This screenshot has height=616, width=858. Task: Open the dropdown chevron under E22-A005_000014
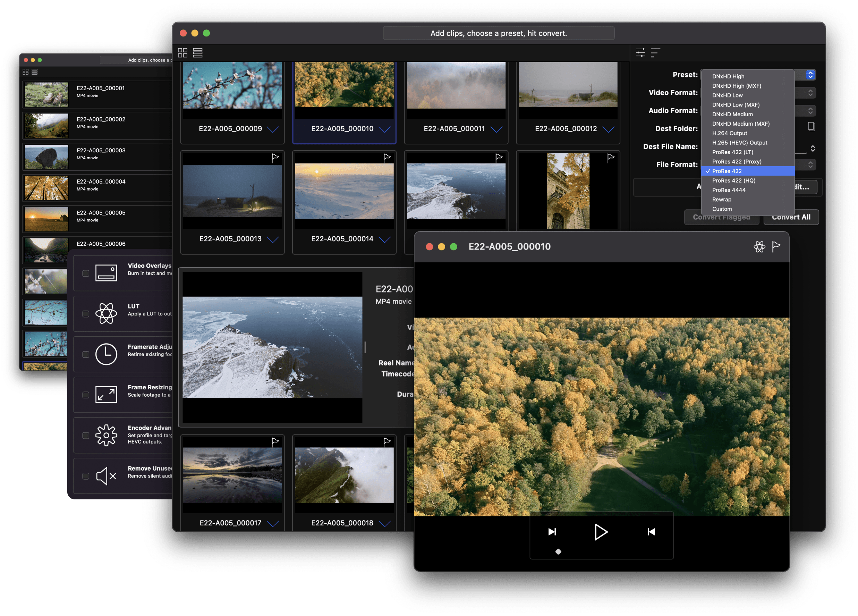click(x=385, y=240)
